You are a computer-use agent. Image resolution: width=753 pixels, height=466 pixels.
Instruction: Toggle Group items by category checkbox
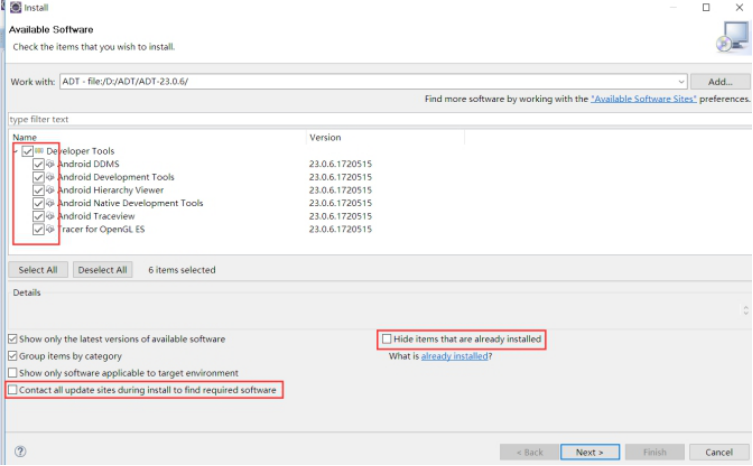(12, 356)
